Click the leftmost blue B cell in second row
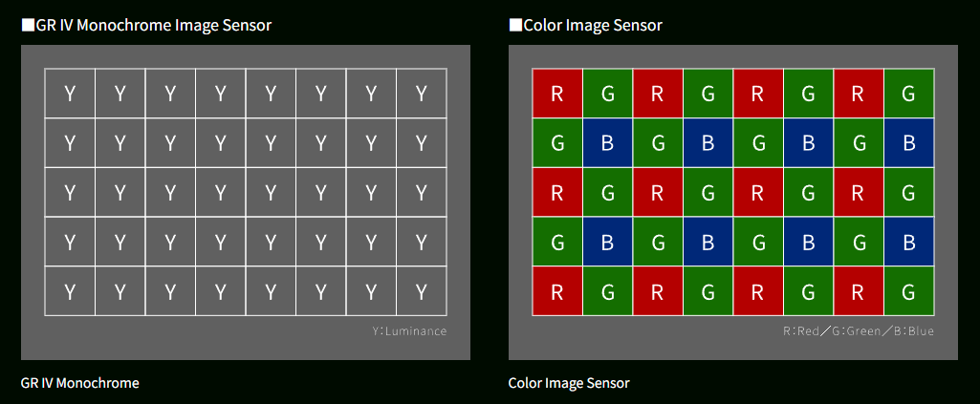The image size is (980, 404). 607,143
